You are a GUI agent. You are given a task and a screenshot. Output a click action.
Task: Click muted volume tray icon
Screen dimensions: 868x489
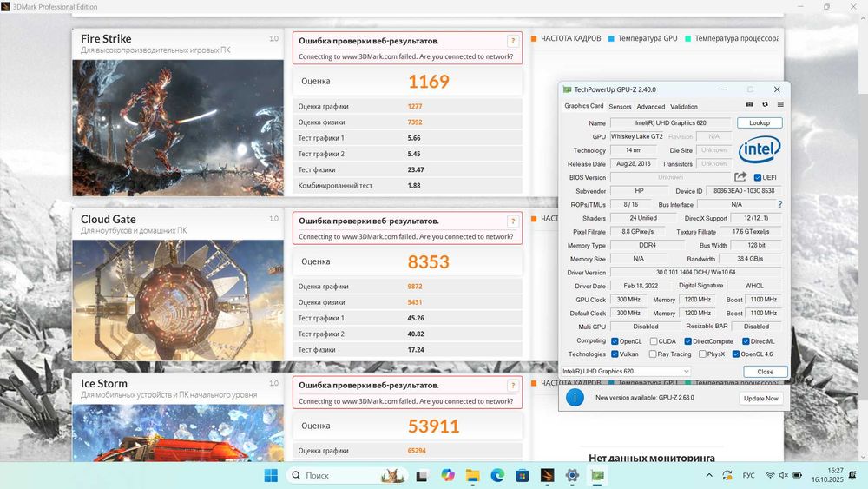(x=783, y=475)
